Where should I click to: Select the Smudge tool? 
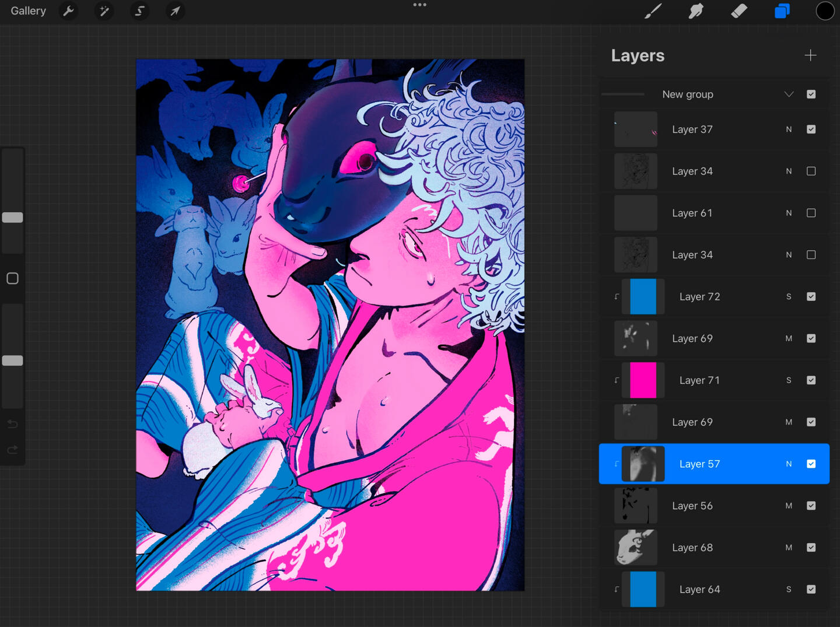[x=696, y=11]
